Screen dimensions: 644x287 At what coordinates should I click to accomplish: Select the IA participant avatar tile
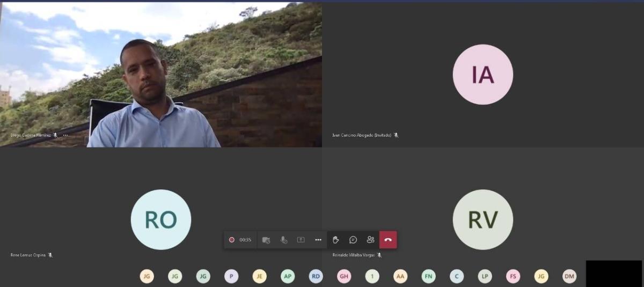(482, 75)
